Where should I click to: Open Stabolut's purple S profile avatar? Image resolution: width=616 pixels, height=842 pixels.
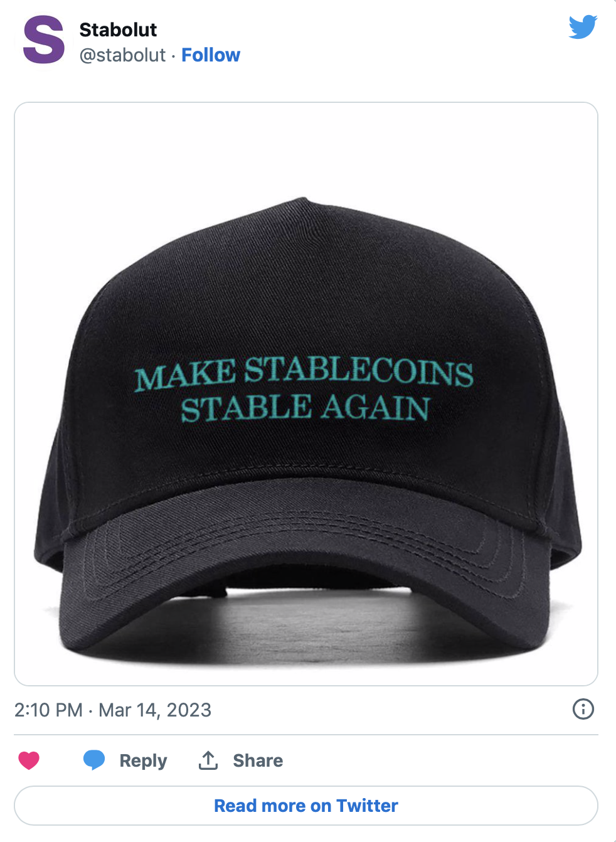tap(43, 40)
